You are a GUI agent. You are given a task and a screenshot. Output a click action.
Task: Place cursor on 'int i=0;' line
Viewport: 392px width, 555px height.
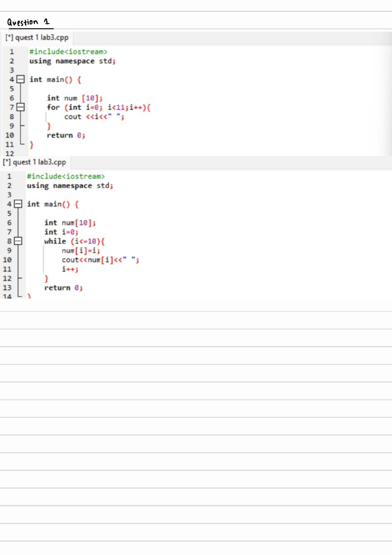tap(61, 232)
